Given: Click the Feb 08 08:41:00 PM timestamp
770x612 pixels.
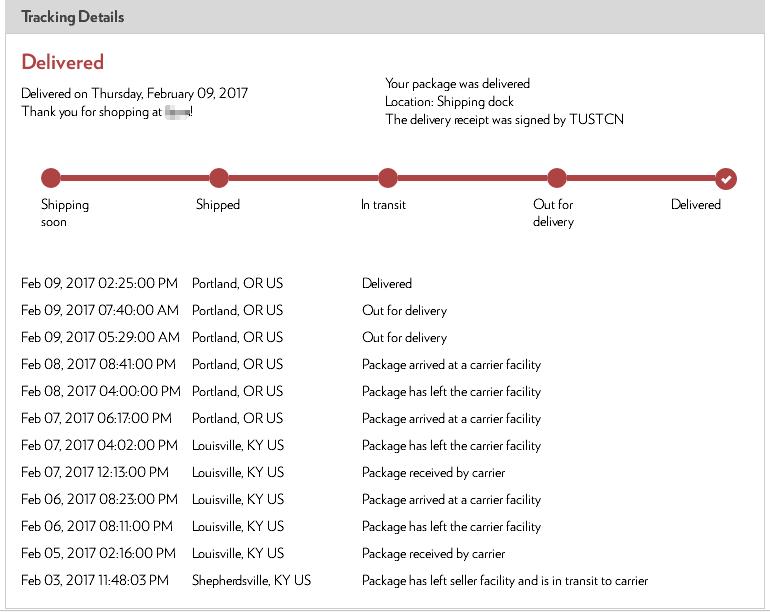Looking at the screenshot, I should 98,365.
